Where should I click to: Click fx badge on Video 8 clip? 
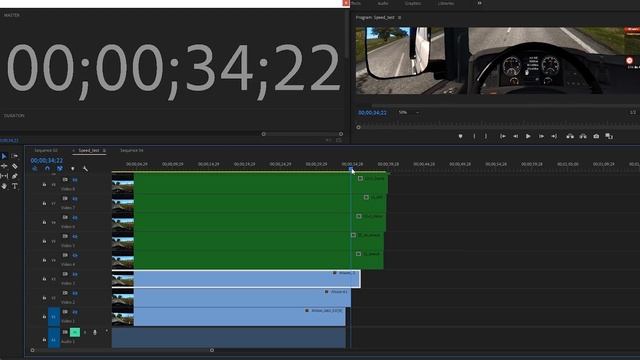360,178
